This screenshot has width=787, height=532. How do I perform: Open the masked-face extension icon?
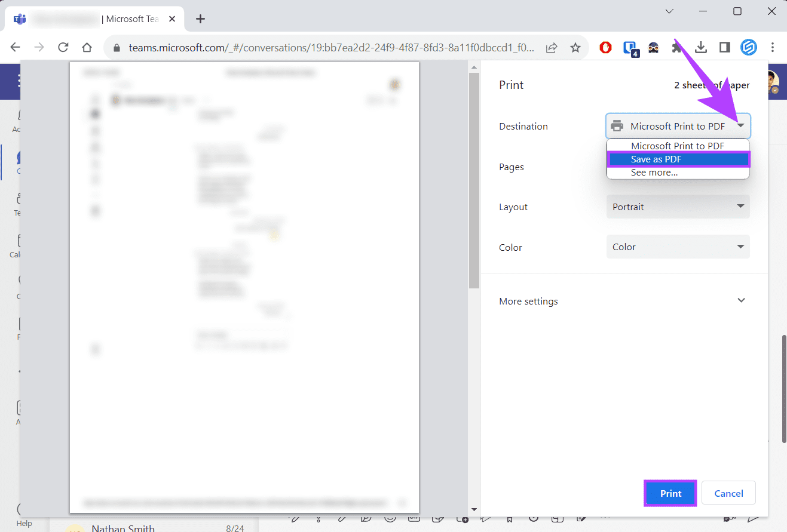654,47
